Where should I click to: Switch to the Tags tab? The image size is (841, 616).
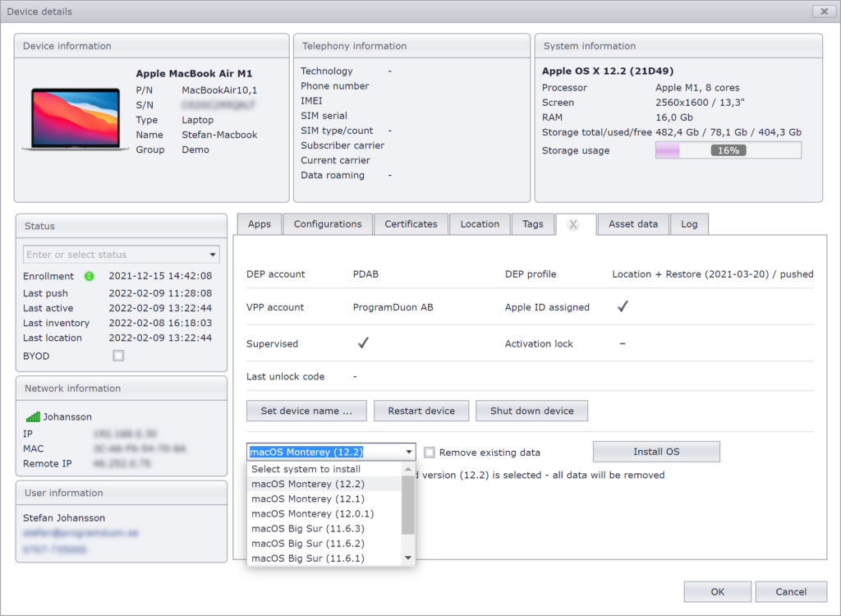click(x=532, y=224)
